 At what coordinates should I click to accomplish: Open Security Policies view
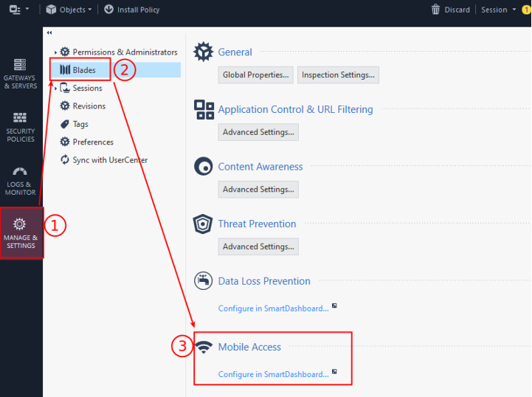click(x=20, y=127)
